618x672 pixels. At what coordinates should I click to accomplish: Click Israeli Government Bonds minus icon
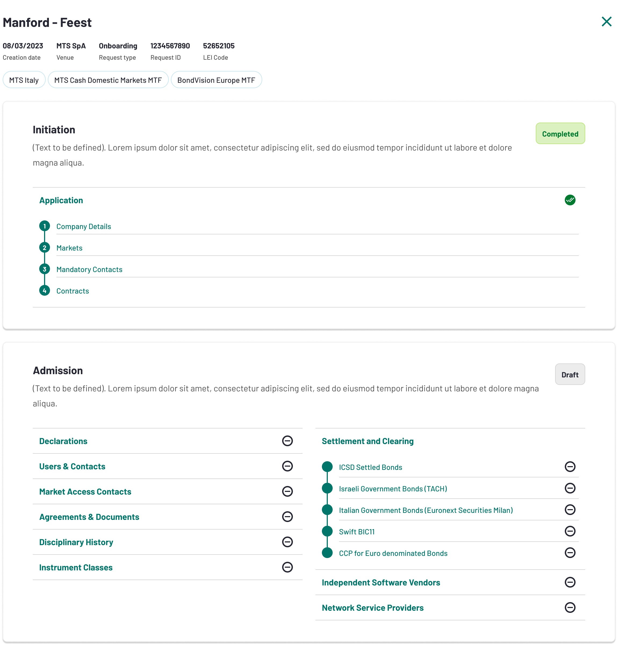point(570,488)
